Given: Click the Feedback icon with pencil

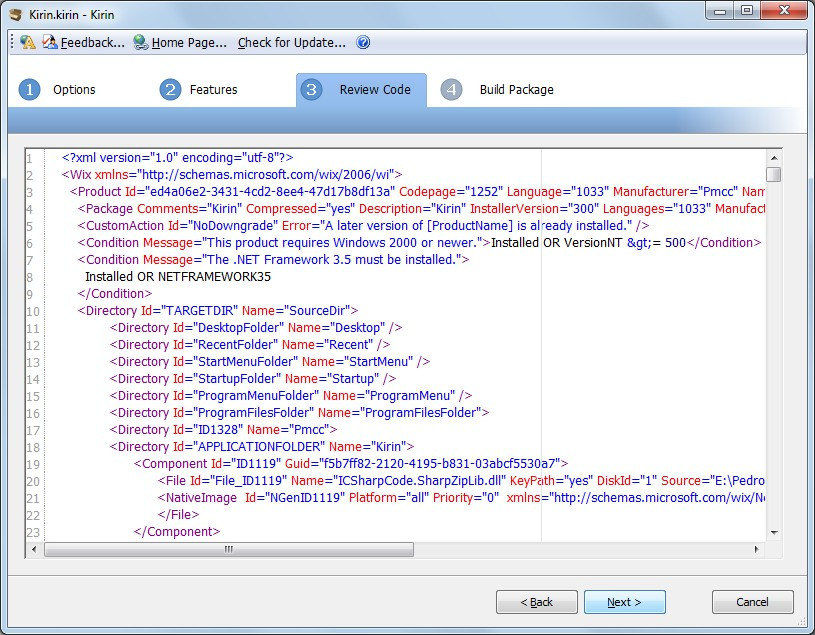Looking at the screenshot, I should pos(50,42).
